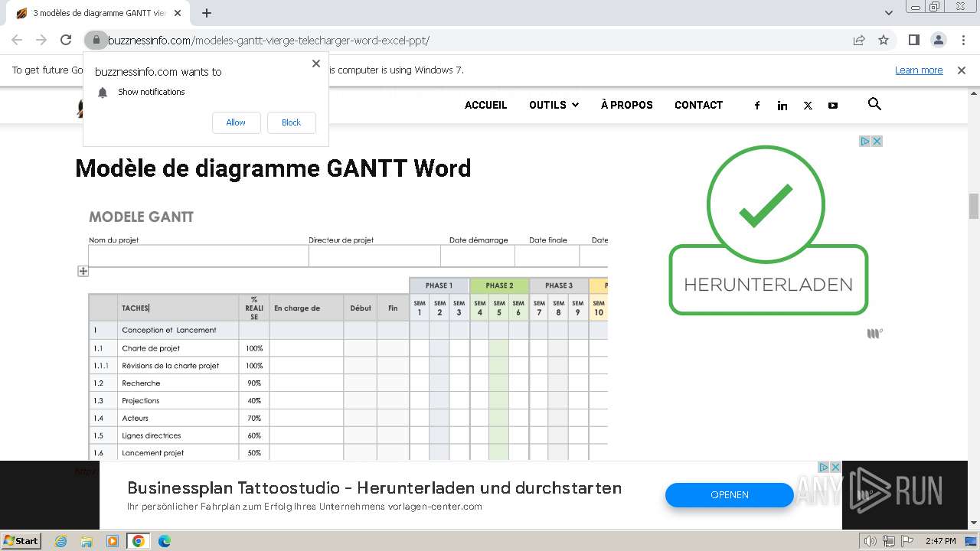Click the PHASE 2 green header cell
The width and height of the screenshot is (980, 551).
pyautogui.click(x=499, y=285)
